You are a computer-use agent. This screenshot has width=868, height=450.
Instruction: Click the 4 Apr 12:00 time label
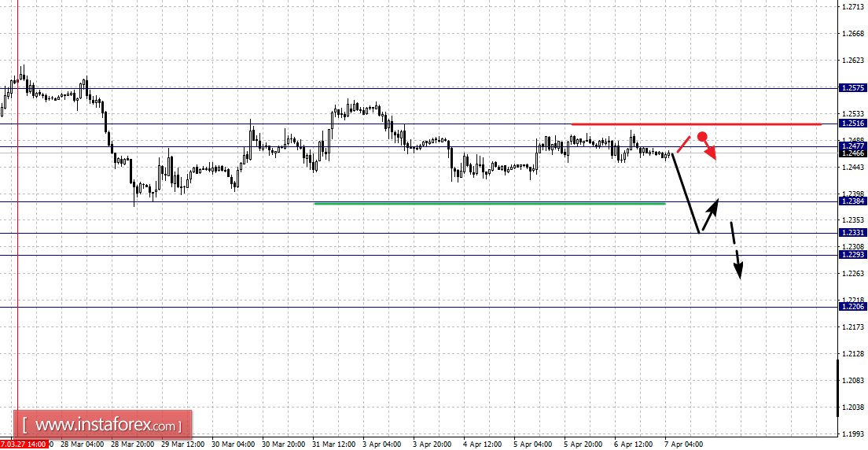pos(483,444)
